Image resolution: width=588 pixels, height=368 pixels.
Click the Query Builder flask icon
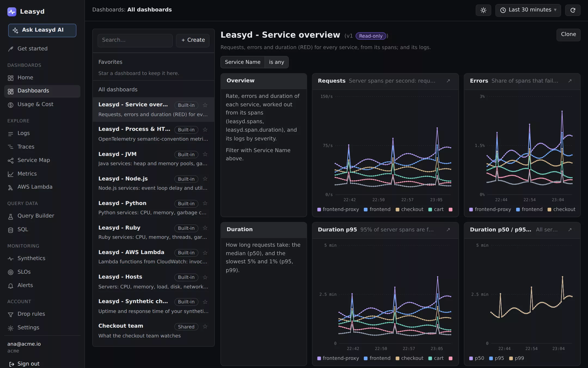click(x=11, y=216)
